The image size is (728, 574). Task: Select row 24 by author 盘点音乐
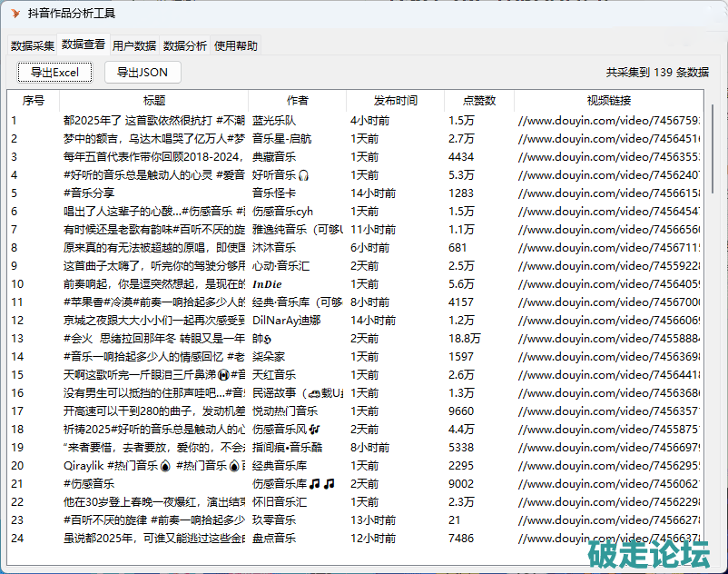274,538
